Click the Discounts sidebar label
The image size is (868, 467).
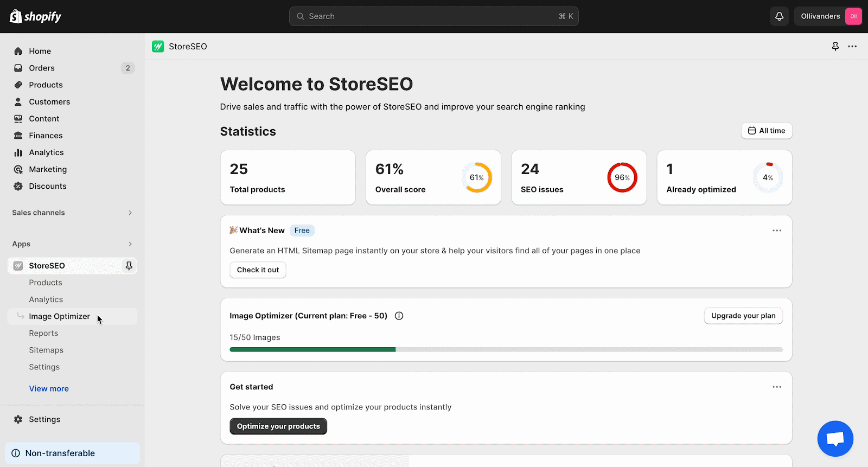48,186
